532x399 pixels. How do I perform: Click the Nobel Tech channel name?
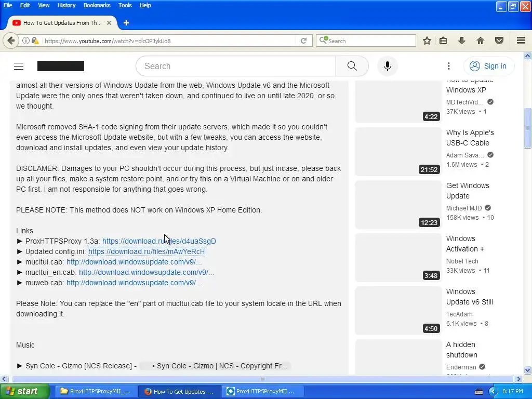click(462, 261)
